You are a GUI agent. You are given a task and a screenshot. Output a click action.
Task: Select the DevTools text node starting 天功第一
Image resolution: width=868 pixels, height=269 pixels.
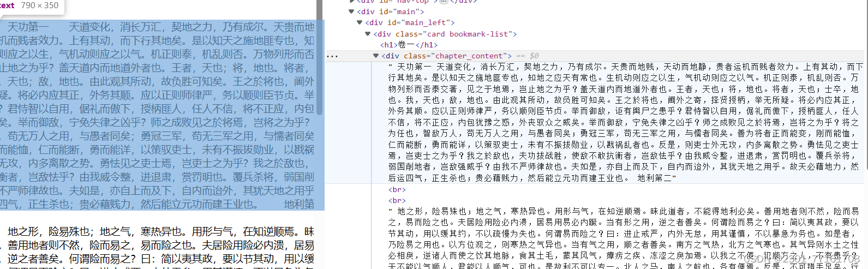(626, 122)
